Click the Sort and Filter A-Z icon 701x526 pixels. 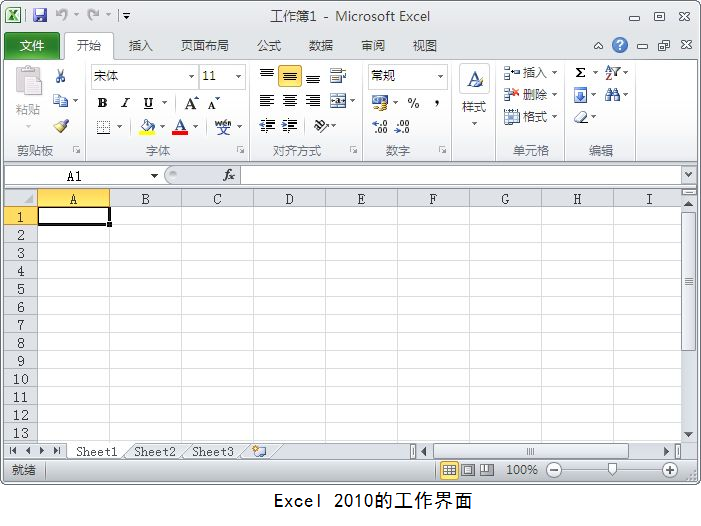click(x=612, y=72)
